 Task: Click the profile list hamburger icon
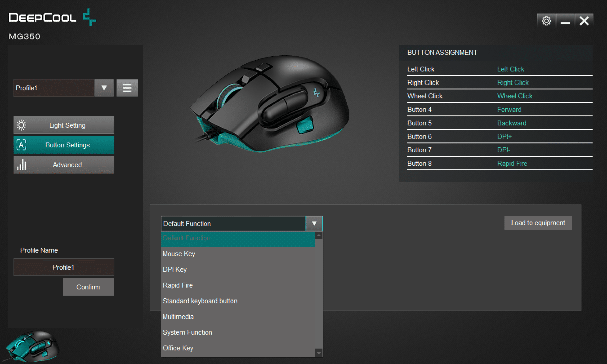point(127,88)
